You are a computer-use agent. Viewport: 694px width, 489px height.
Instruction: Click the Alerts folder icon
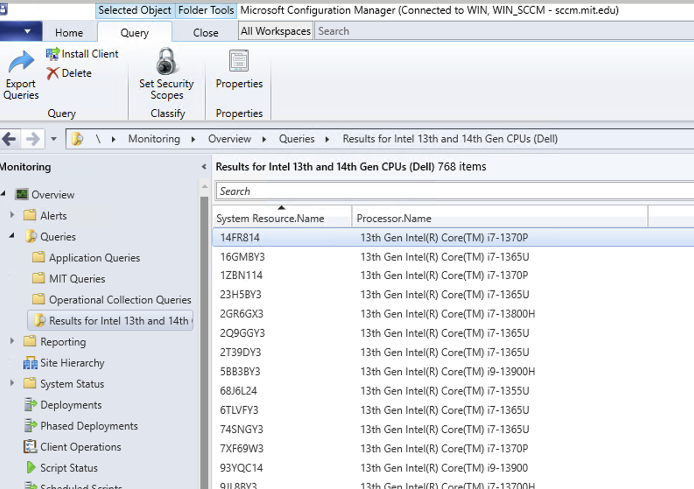[30, 215]
